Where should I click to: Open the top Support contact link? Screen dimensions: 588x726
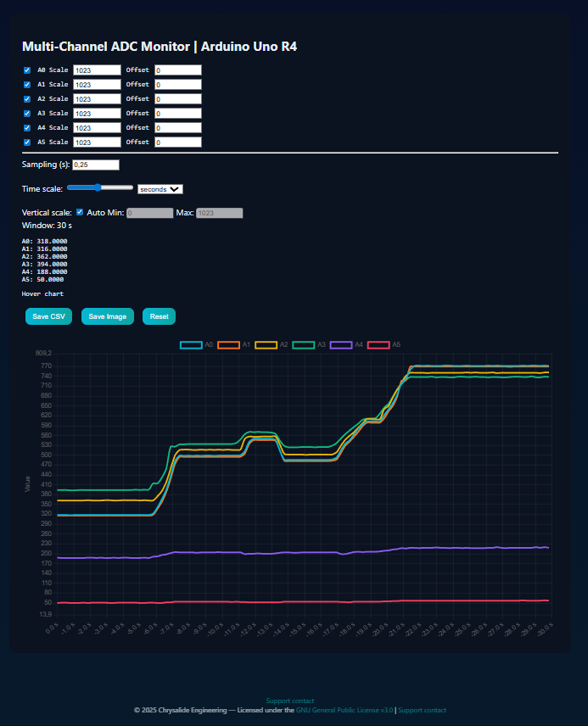(x=289, y=701)
